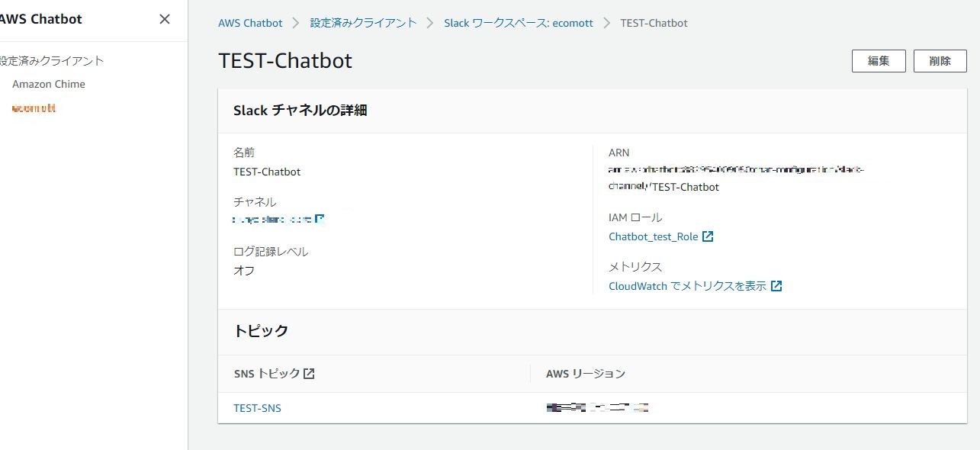Screen dimensions: 980x450
Task: Click the ログ記録レベル label
Action: pos(271,252)
